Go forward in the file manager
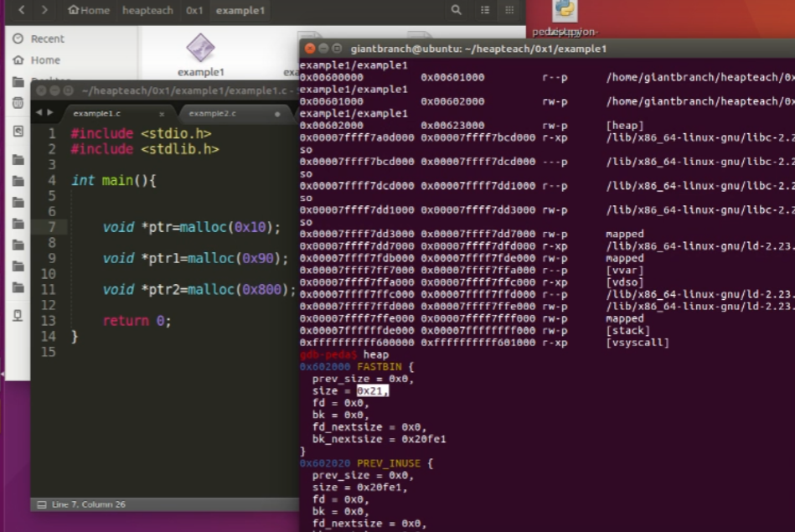This screenshot has width=795, height=532. (x=44, y=10)
